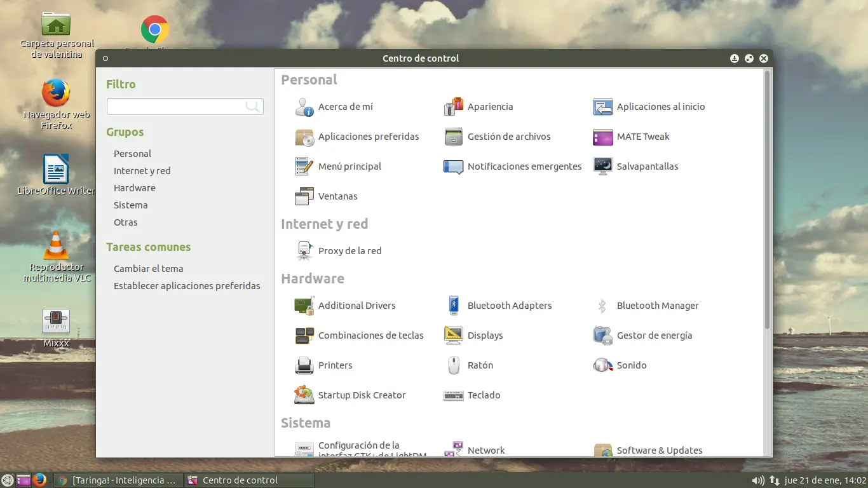Open Software & Updates
This screenshot has height=488, width=868.
[648, 451]
